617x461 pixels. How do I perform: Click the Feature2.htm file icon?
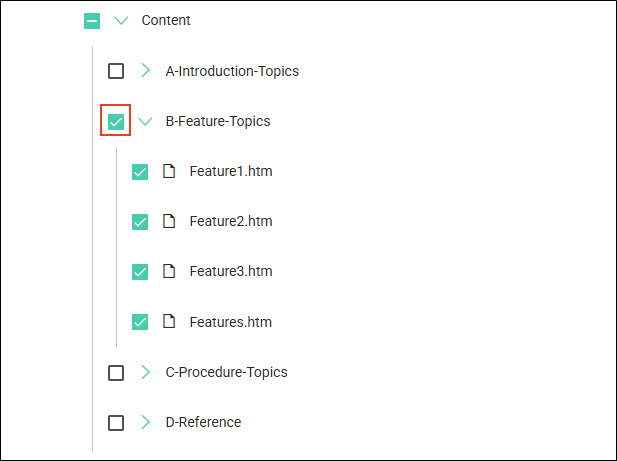point(170,221)
